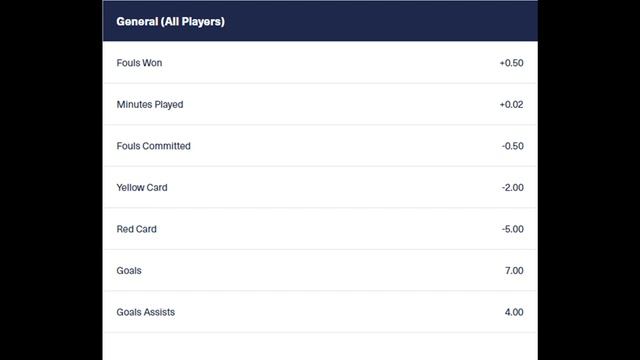Click the empty area below Goals Assists

pyautogui.click(x=320, y=347)
